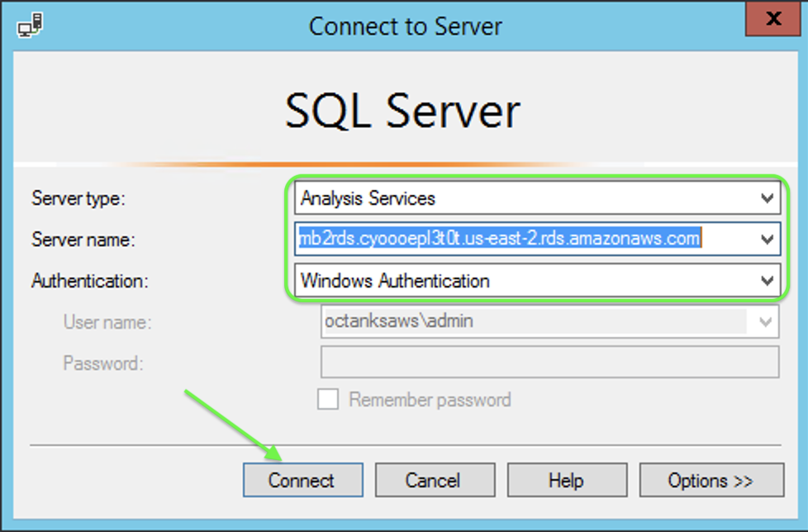Expand the Server name dropdown arrow

tap(767, 239)
